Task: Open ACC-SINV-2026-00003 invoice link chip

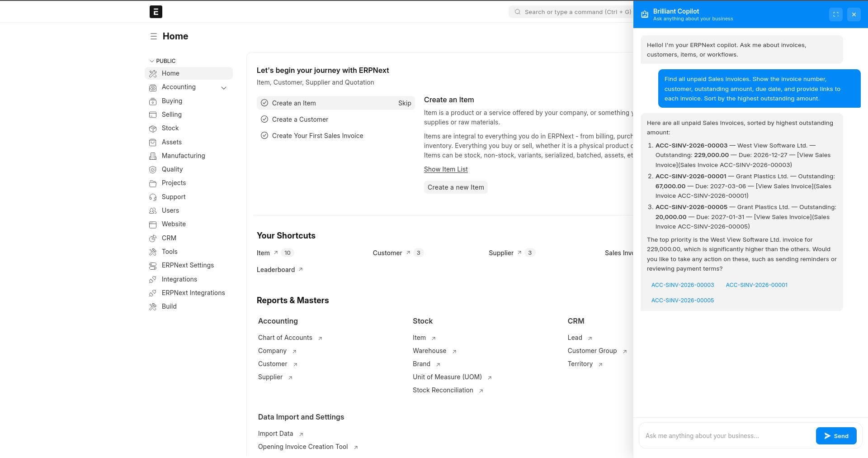Action: click(x=683, y=285)
